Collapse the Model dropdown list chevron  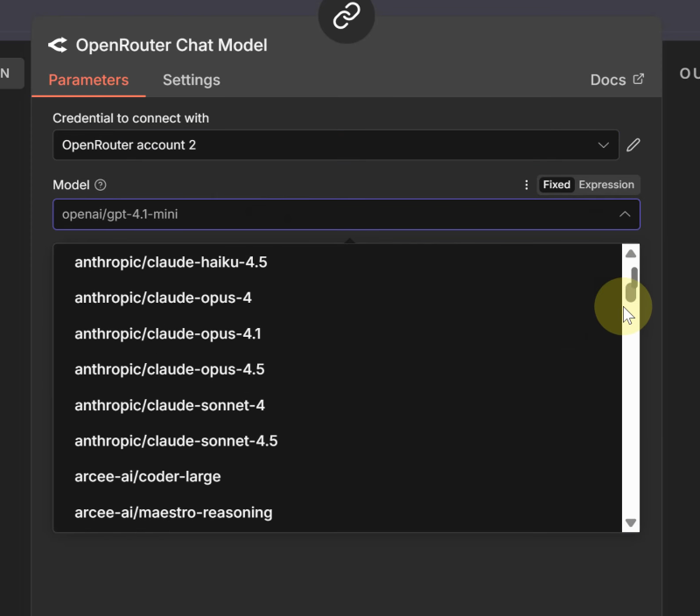tap(625, 214)
